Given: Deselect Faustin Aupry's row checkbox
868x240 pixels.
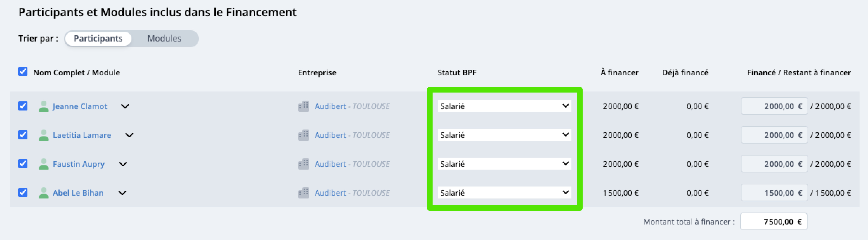Looking at the screenshot, I should [x=23, y=164].
